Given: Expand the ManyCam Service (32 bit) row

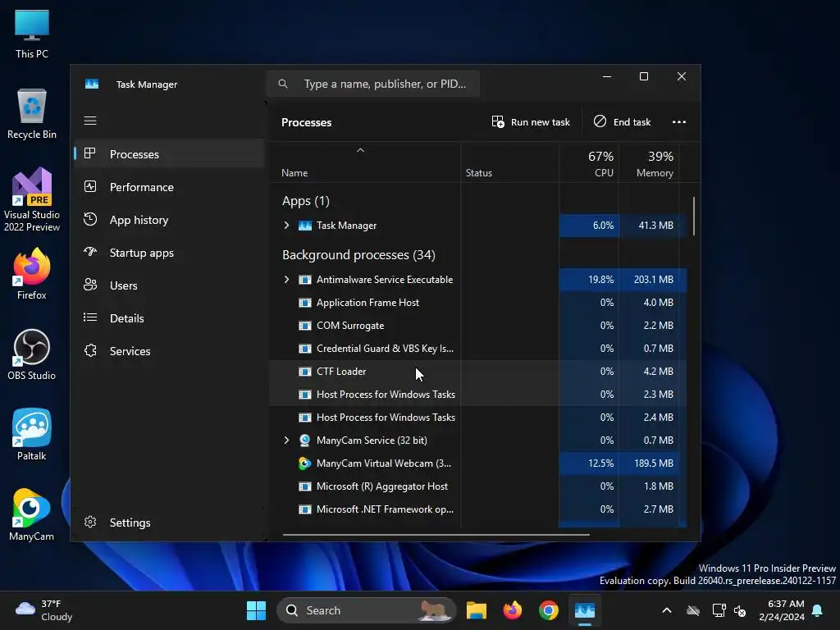Looking at the screenshot, I should coord(286,441).
